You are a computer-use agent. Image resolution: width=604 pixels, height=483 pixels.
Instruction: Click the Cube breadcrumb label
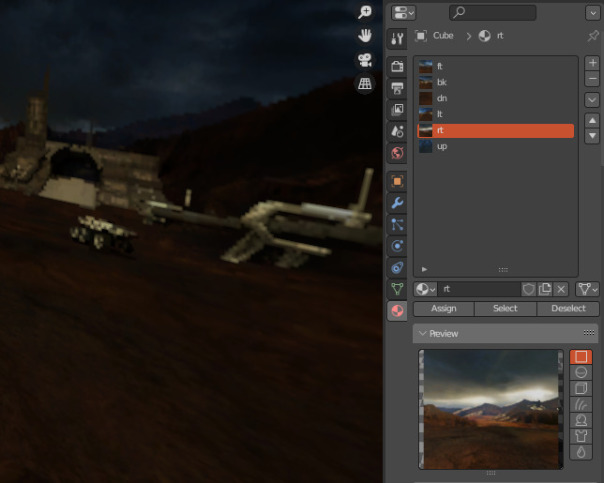pos(443,35)
